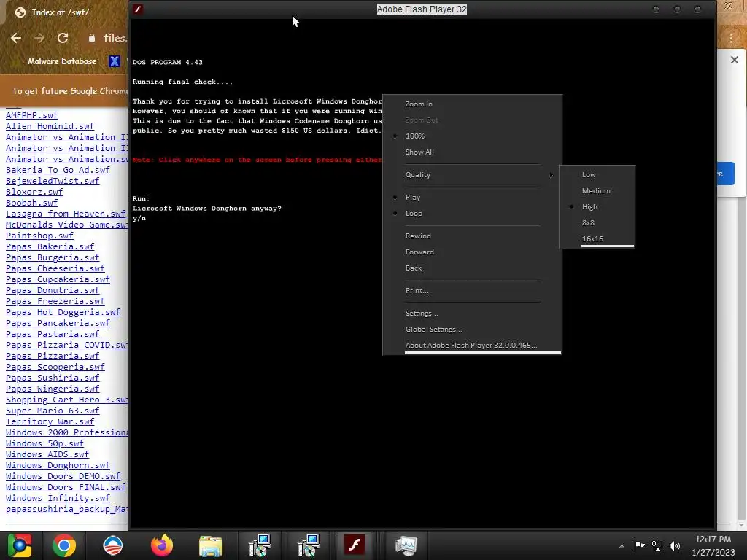Set quality to 8x8
Screen dimensions: 747x560
pyautogui.click(x=588, y=223)
